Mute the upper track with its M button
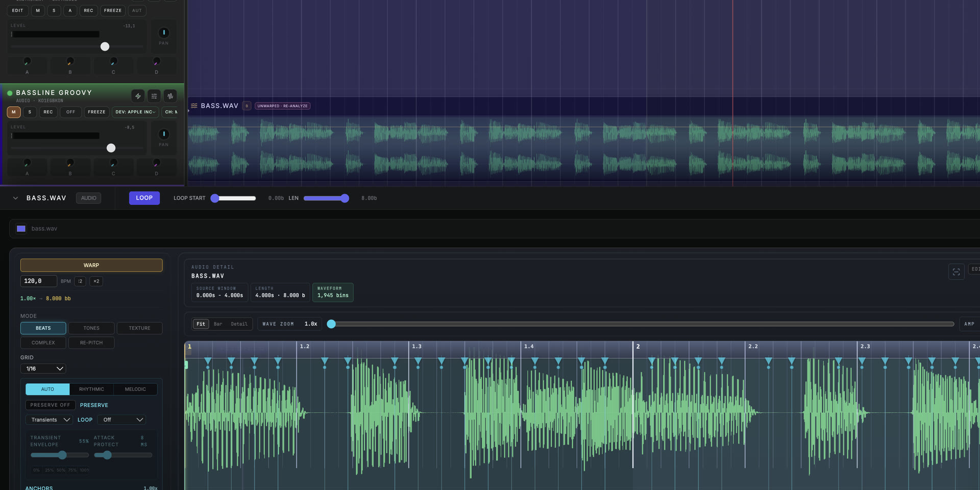The height and width of the screenshot is (490, 980). pyautogui.click(x=38, y=10)
